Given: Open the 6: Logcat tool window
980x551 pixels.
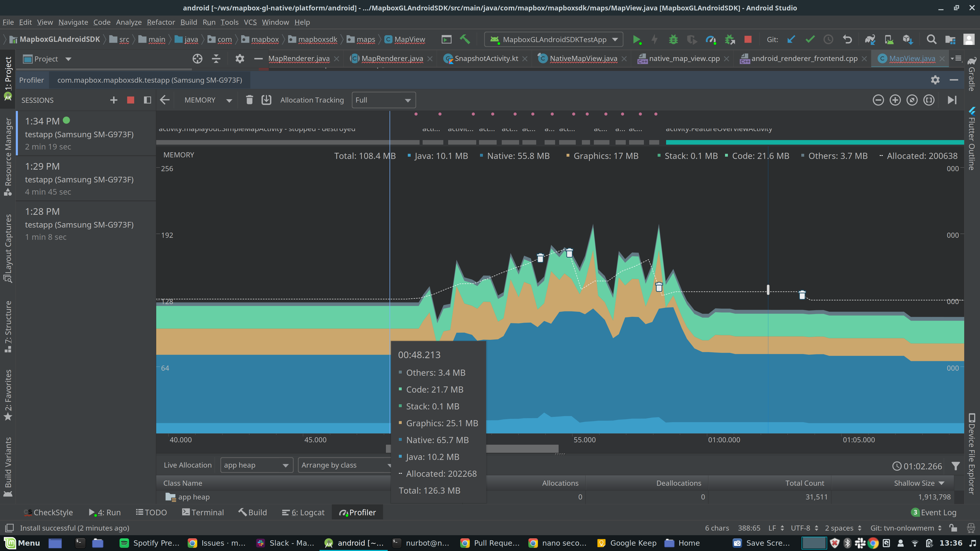Looking at the screenshot, I should (303, 512).
